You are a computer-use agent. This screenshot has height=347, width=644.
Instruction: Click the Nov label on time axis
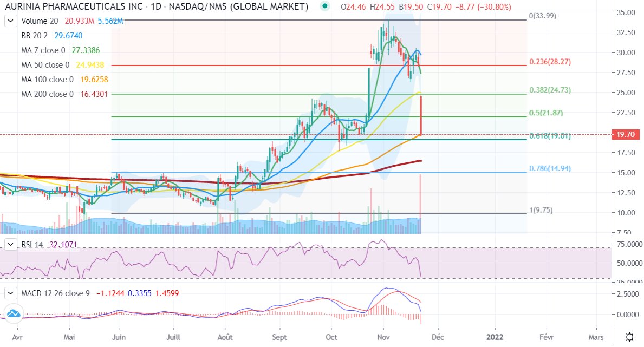coord(383,337)
